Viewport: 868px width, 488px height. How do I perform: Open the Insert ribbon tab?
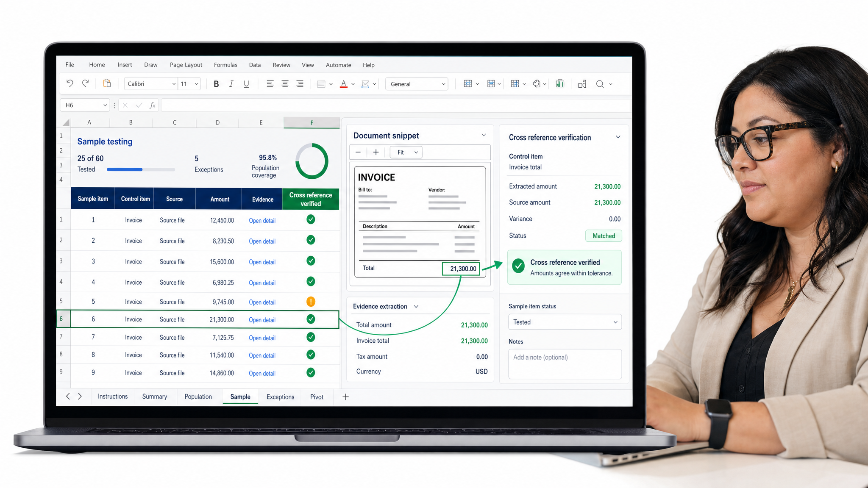click(125, 65)
